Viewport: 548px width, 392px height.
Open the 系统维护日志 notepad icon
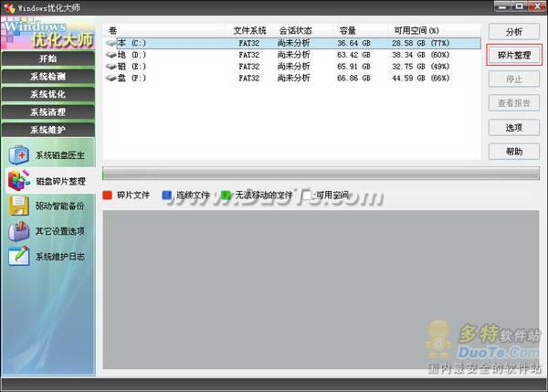point(19,257)
